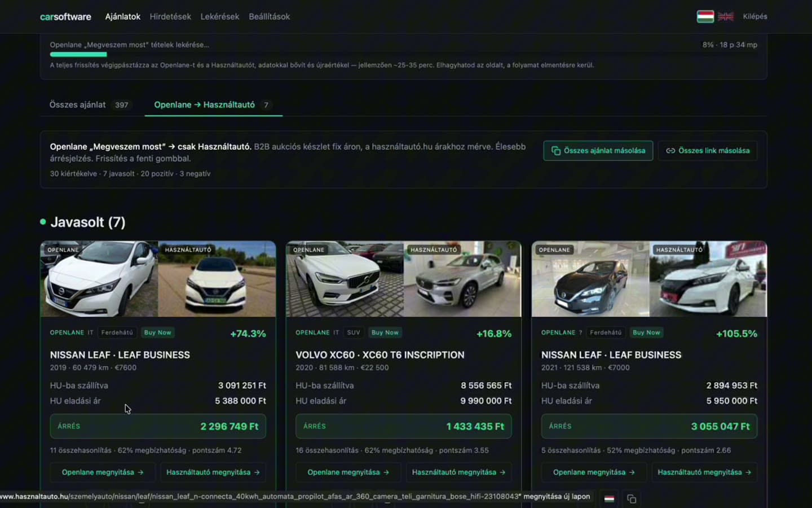Open Openlane listing for Nissan Leaf 2019

(102, 472)
